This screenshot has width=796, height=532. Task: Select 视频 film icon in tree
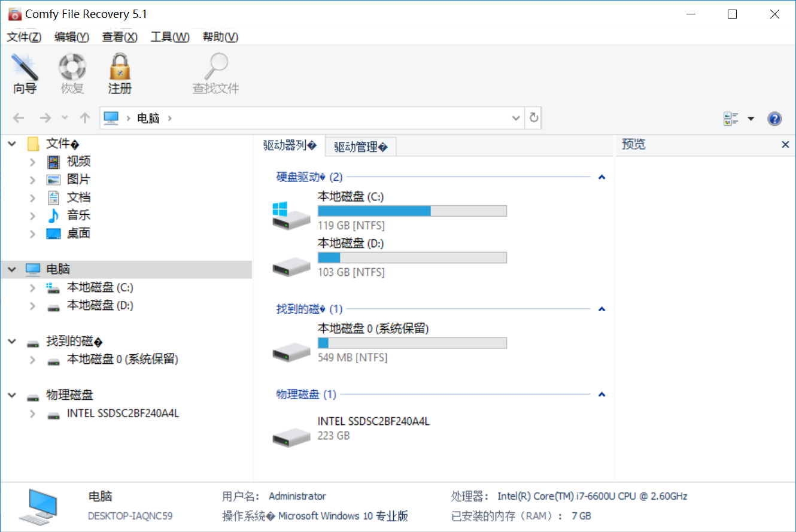[54, 162]
